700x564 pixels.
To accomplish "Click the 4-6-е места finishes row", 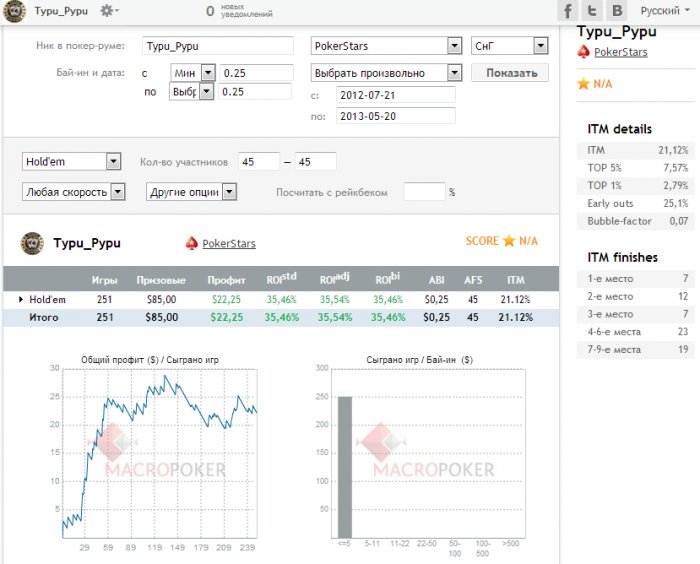I will (x=636, y=332).
